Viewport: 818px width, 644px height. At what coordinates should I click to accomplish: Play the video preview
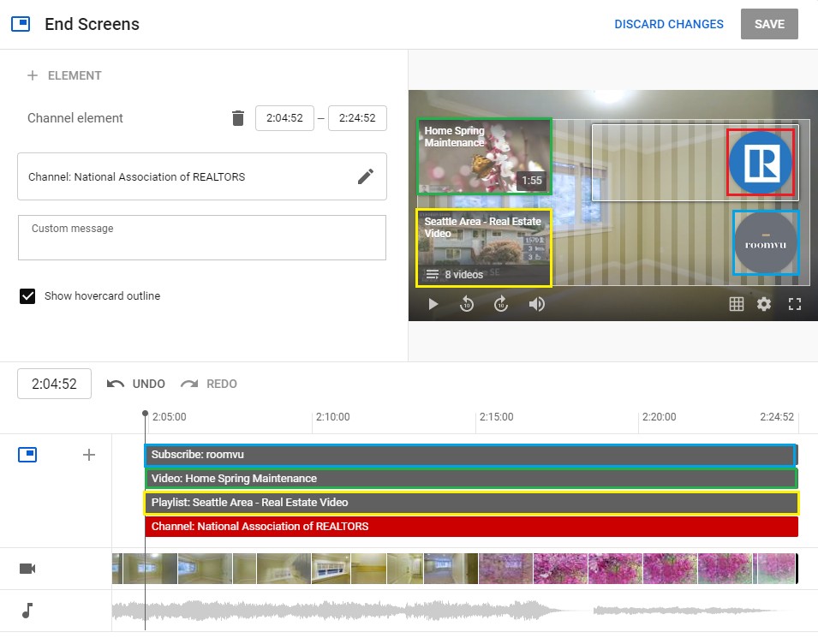pyautogui.click(x=433, y=304)
